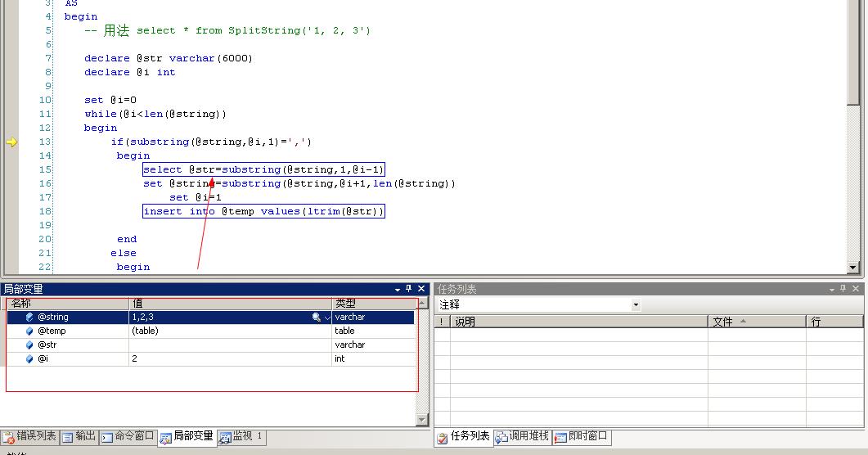Click the locals panel scroll up arrow

pyautogui.click(x=422, y=303)
